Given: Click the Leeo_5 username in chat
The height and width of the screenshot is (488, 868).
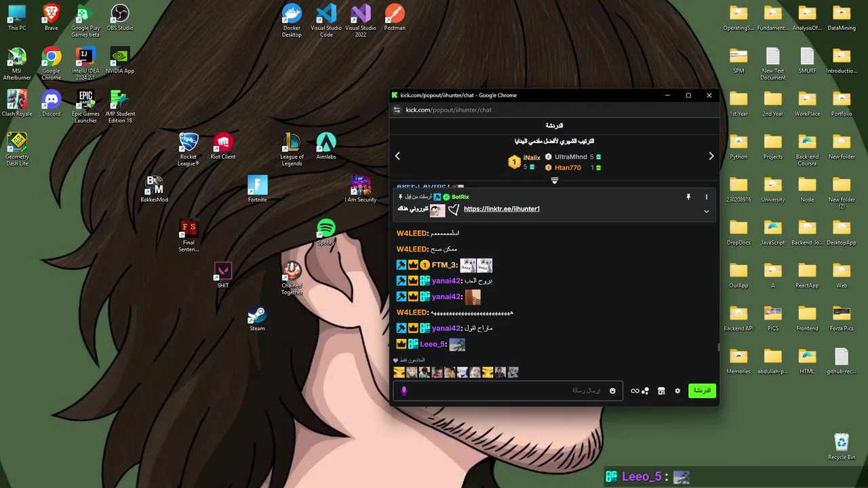Looking at the screenshot, I should coord(433,344).
